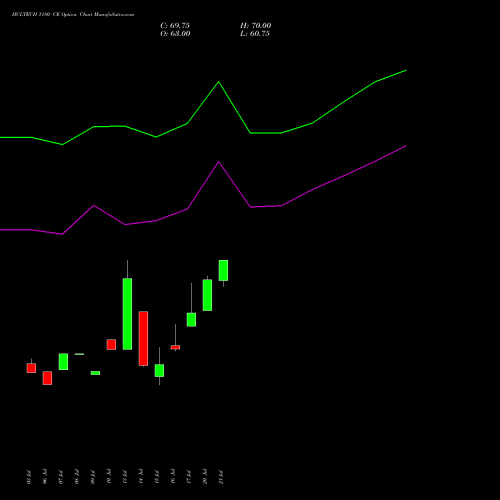
Task: Click the "13 Jul" date label
Action: click(x=125, y=477)
